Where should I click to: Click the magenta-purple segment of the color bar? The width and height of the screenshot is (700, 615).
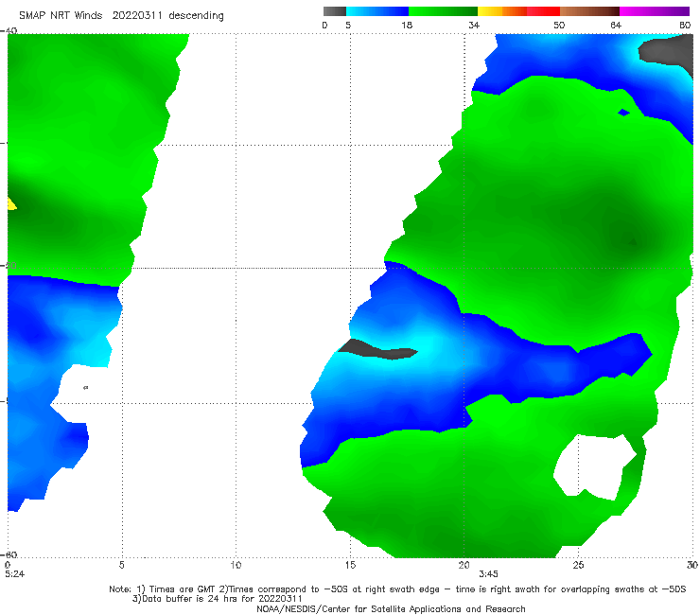click(x=655, y=11)
